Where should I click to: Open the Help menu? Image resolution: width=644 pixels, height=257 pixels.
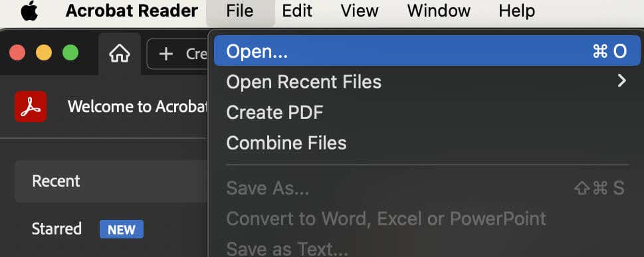coord(516,11)
